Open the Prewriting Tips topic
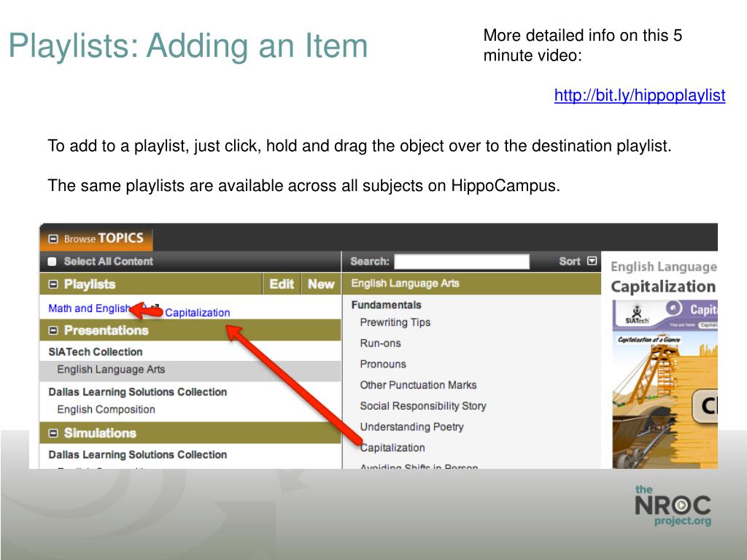 point(395,322)
